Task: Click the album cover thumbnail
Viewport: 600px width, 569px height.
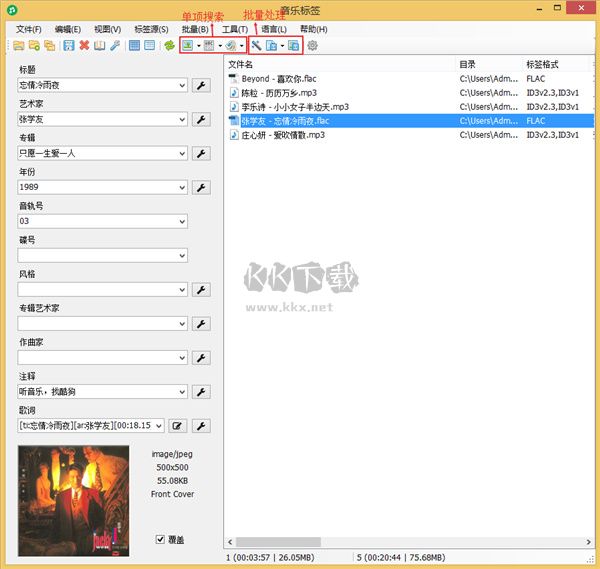Action: [x=73, y=501]
